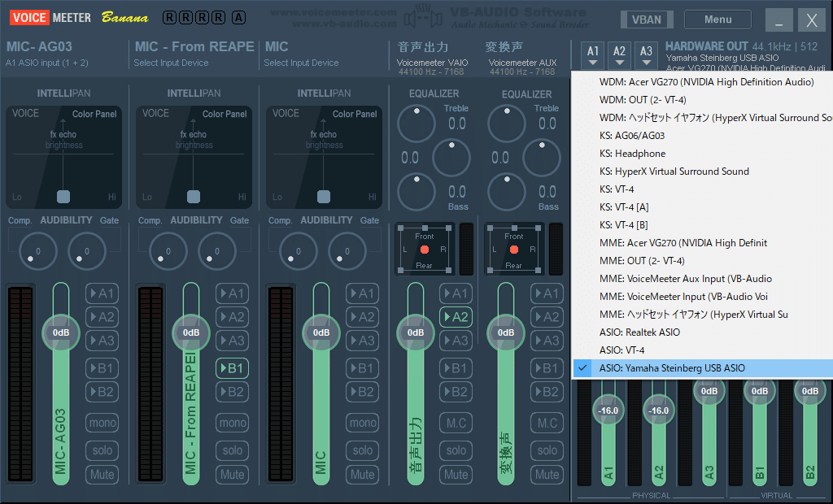This screenshot has height=504, width=833.
Task: Toggle mono on the MIC strip
Action: coord(362,423)
